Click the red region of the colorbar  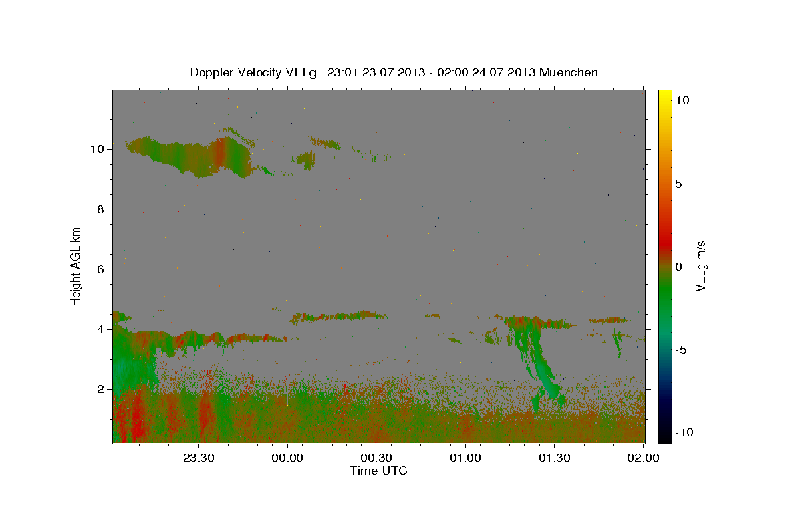pyautogui.click(x=665, y=243)
